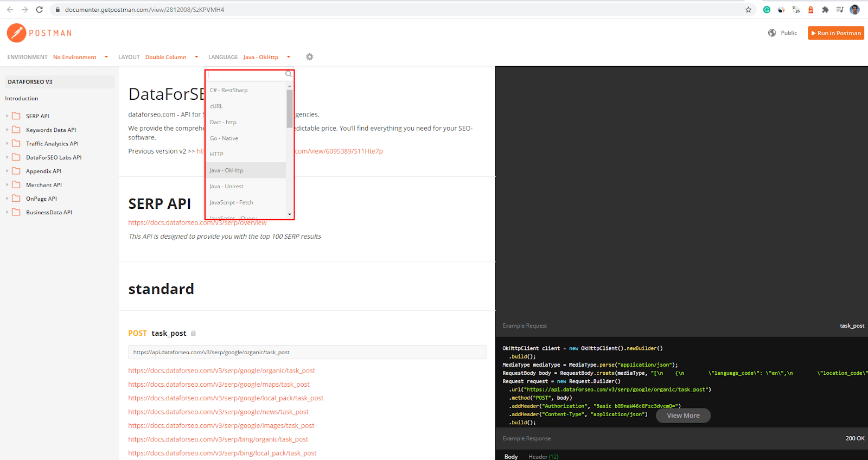Pick Java - Unirest language option
868x460 pixels.
(246, 186)
